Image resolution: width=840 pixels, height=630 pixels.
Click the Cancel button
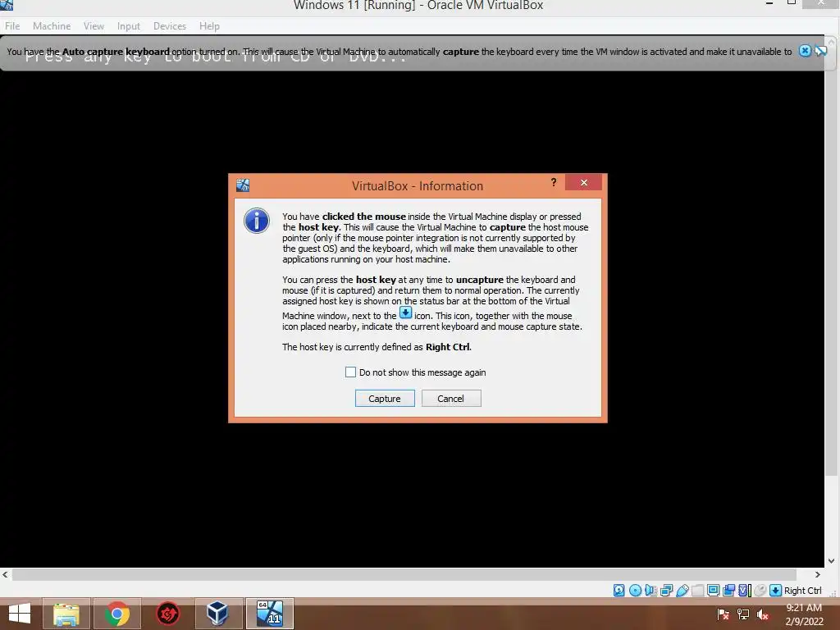click(451, 398)
